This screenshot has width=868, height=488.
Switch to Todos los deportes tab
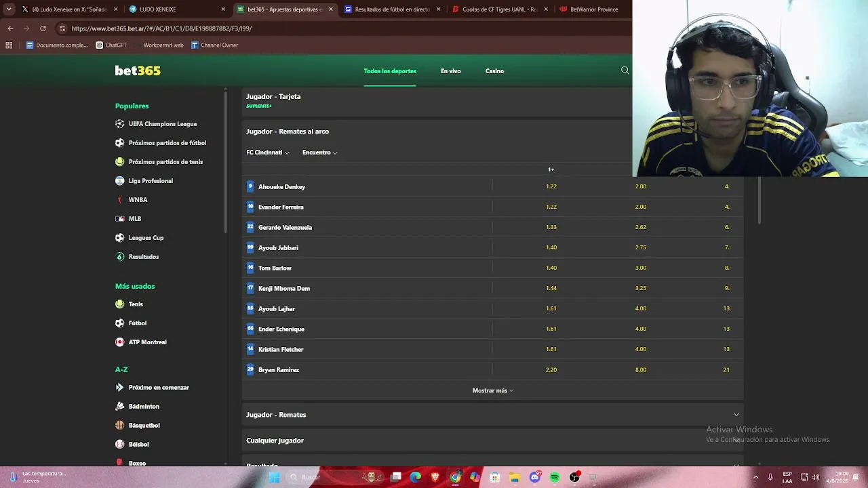pos(390,71)
